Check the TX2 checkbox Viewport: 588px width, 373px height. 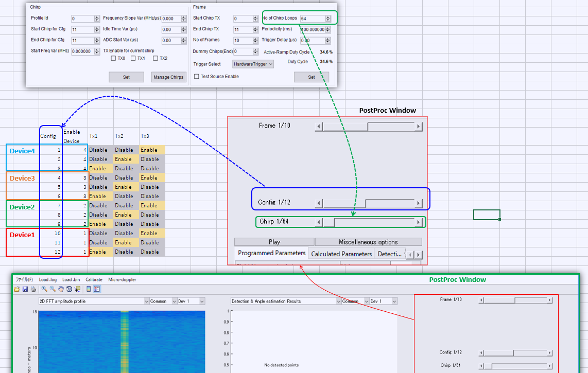[x=155, y=58]
